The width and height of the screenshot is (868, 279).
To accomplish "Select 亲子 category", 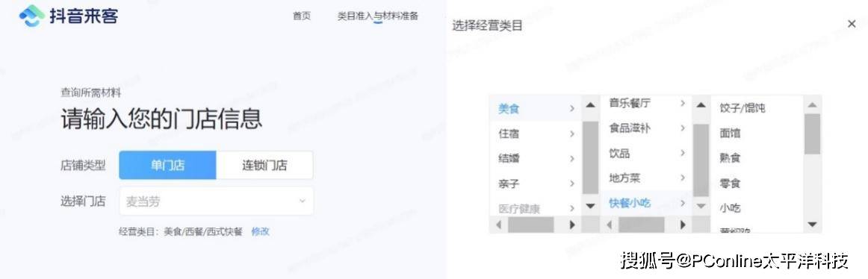I will pos(535,184).
